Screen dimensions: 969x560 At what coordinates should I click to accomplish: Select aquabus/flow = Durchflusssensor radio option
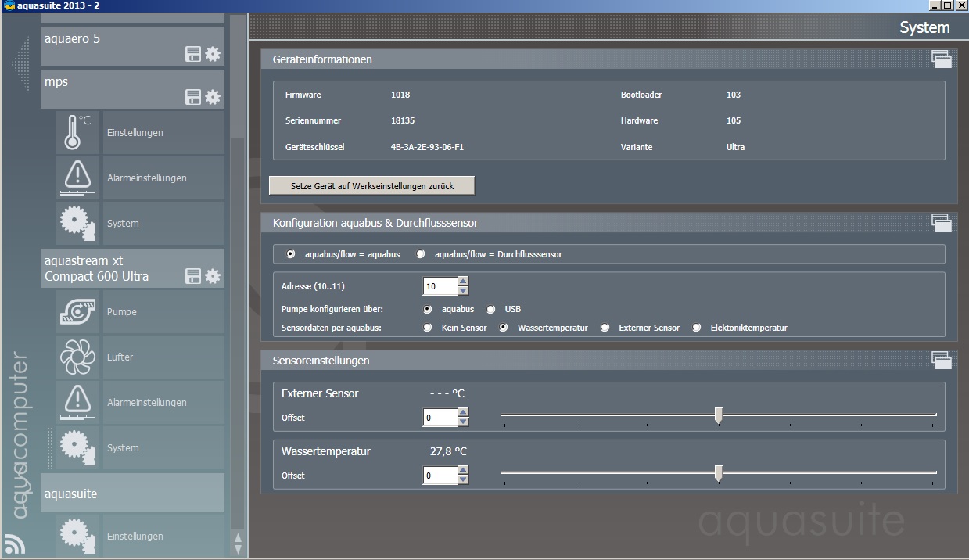pyautogui.click(x=422, y=254)
